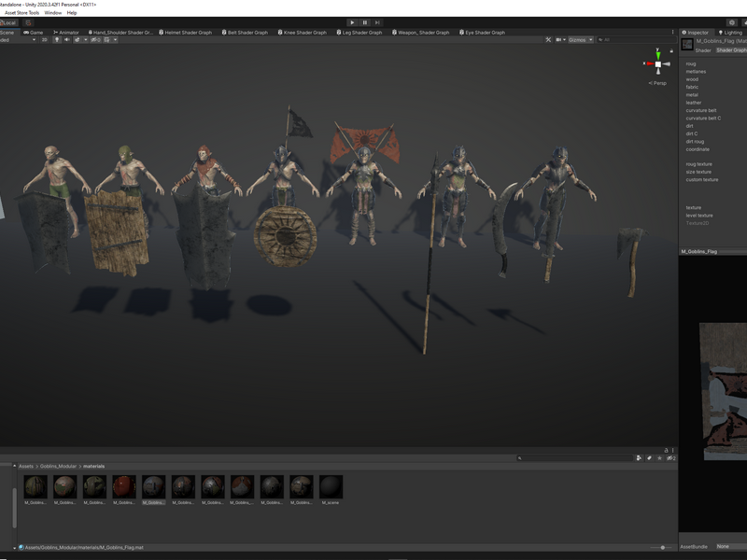Viewport: 747px width, 560px height.
Task: Click the center cube of the orientation gizmo
Action: [658, 63]
